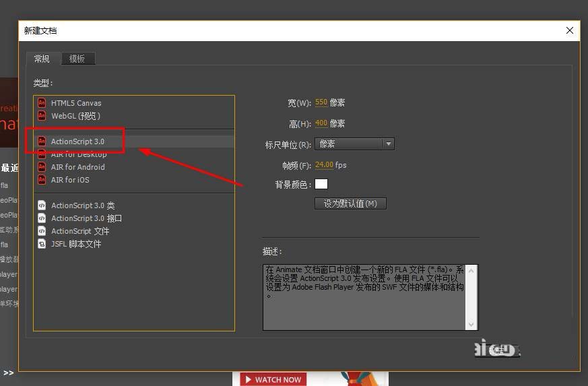Screen dimensions: 588x386
Task: Click description box scroll up arrow
Action: pos(471,271)
